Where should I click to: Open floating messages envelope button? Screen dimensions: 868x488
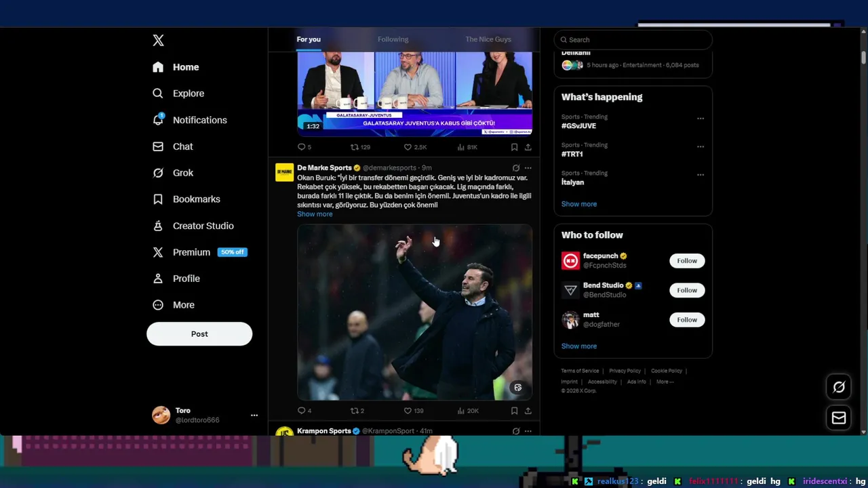point(839,418)
